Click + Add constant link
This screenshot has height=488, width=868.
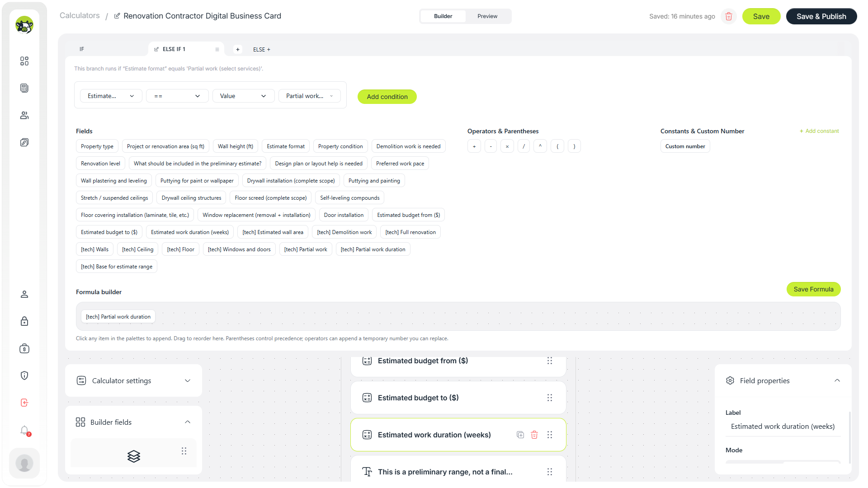(819, 131)
